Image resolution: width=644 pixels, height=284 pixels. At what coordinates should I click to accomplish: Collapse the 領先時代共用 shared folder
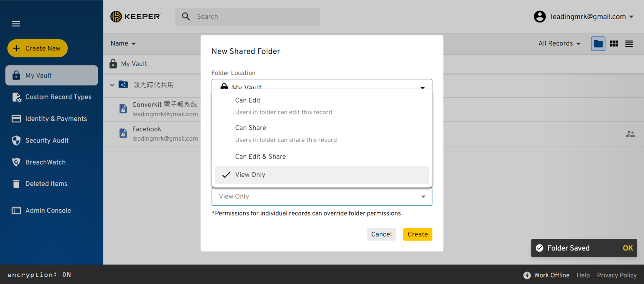coord(112,85)
